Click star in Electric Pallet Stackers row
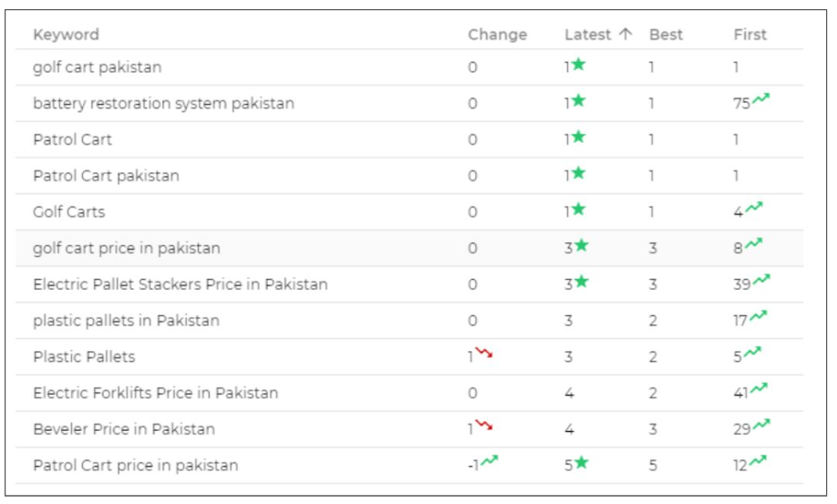This screenshot has width=837, height=504. point(582,282)
